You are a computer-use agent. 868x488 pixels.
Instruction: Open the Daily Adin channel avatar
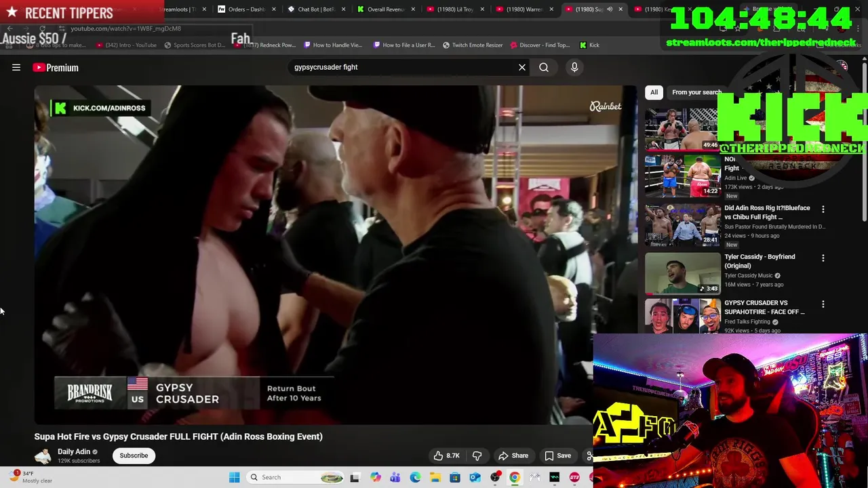point(43,455)
